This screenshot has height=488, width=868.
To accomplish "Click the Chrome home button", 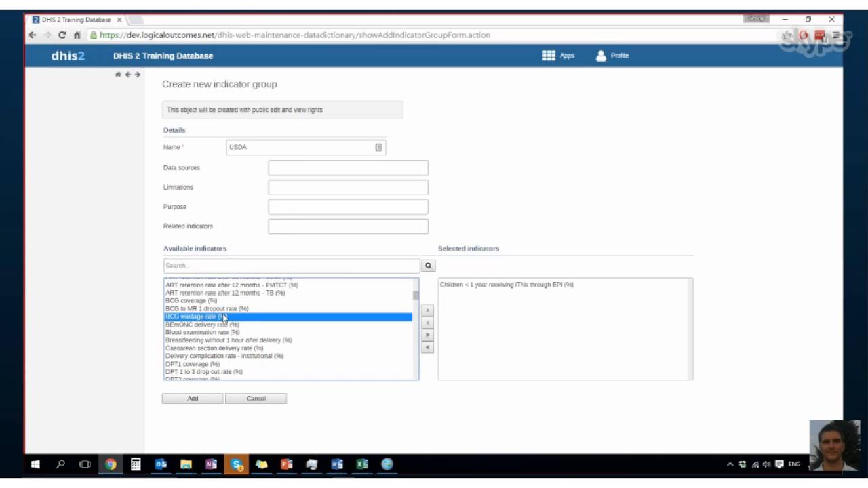I will (x=77, y=35).
